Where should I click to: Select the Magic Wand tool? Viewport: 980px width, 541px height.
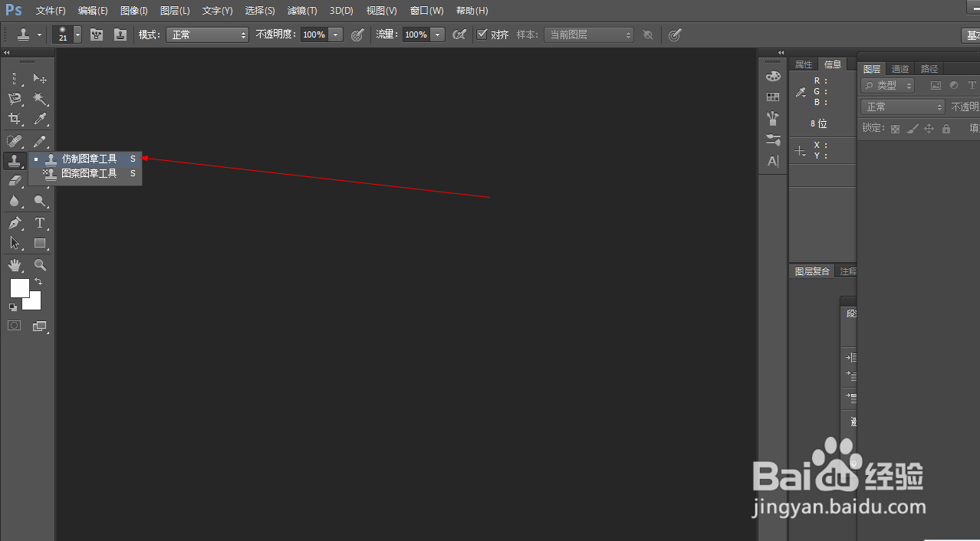40,99
